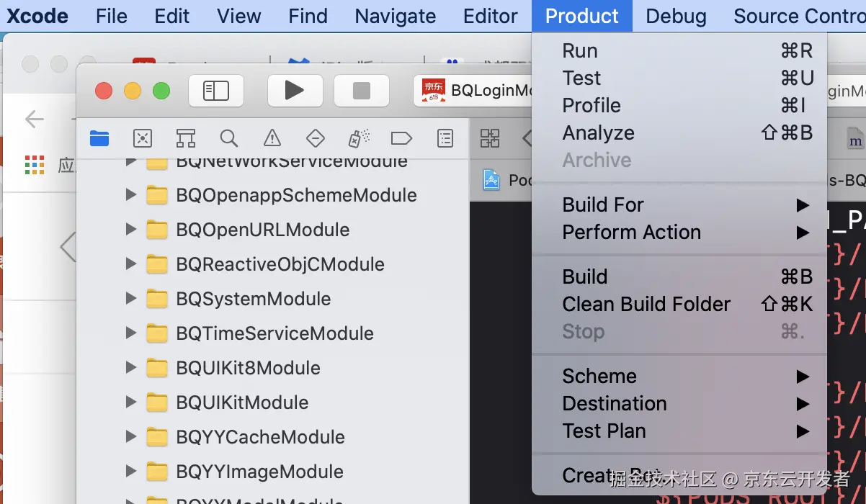Screen dimensions: 866x504
Task: Open the Debug navigator spray icon
Action: pos(359,138)
